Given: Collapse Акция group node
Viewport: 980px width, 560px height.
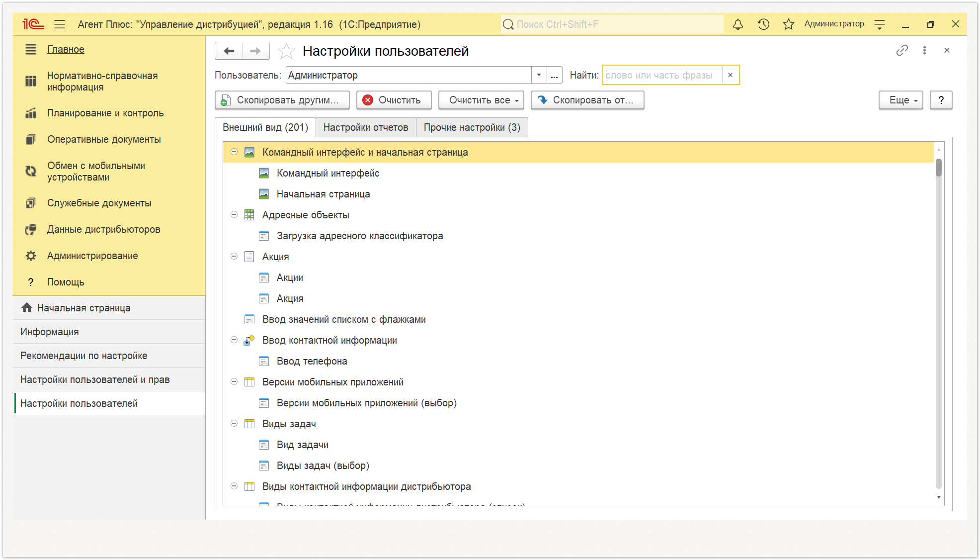Looking at the screenshot, I should 234,257.
